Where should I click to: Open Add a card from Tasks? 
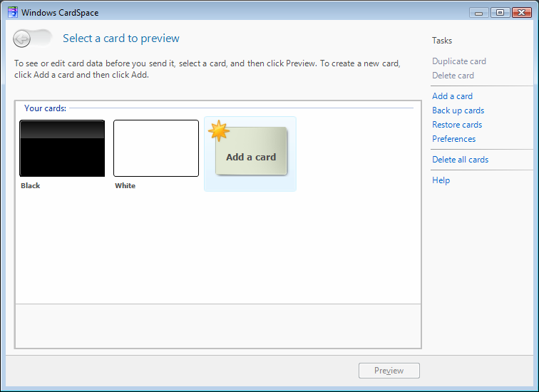tap(452, 96)
